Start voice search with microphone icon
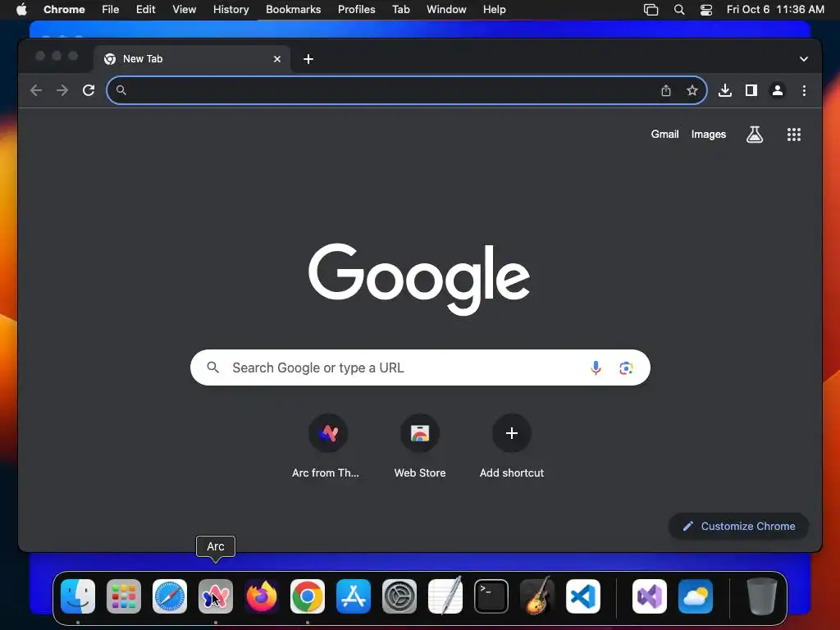840x630 pixels. pos(596,367)
